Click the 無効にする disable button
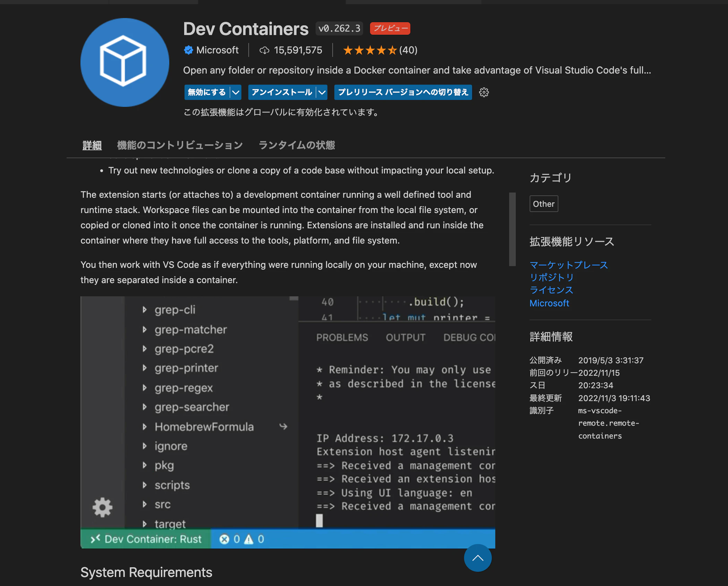Screen dimensions: 728x586 tap(207, 92)
